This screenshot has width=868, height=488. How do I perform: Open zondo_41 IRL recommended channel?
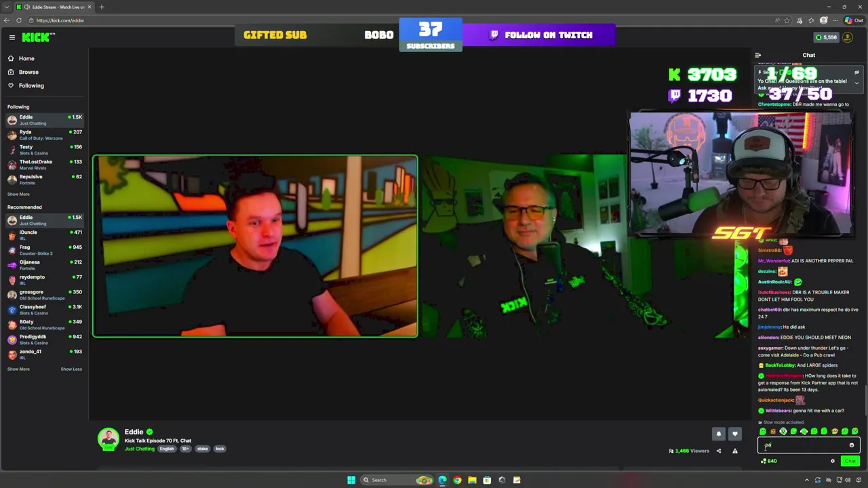click(x=44, y=354)
